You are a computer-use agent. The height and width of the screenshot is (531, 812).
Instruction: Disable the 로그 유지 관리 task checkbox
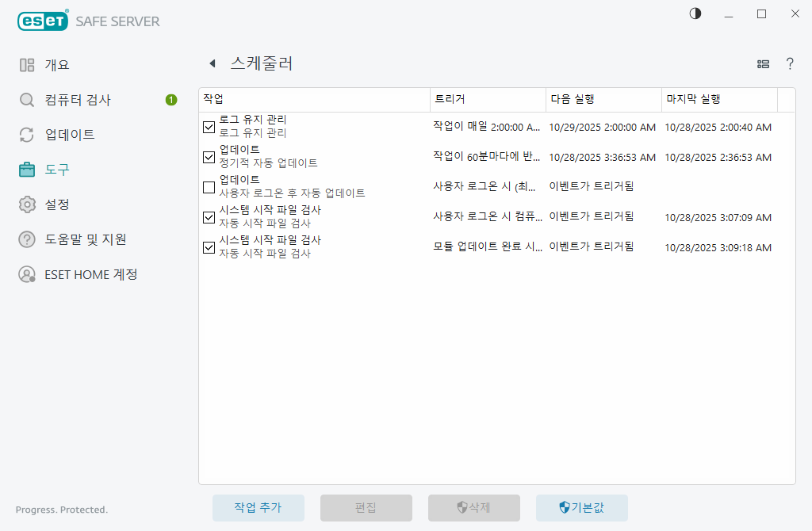point(209,127)
